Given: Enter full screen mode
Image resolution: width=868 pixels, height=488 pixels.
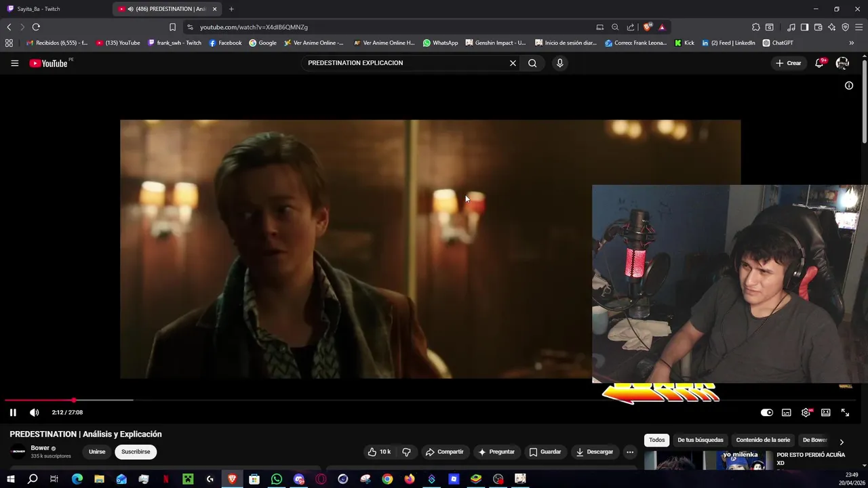Looking at the screenshot, I should 845,412.
